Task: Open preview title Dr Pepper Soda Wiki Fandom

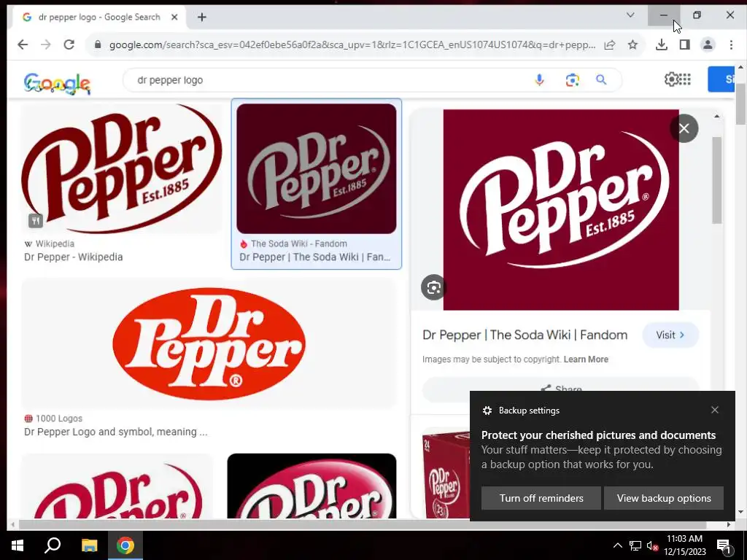Action: (x=525, y=335)
